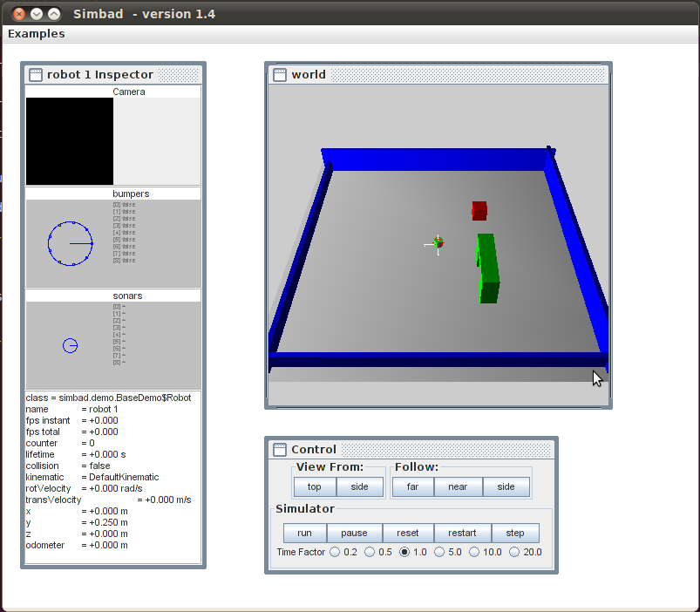This screenshot has height=612, width=700.
Task: Click the Control panel title bar icon
Action: coord(279,449)
